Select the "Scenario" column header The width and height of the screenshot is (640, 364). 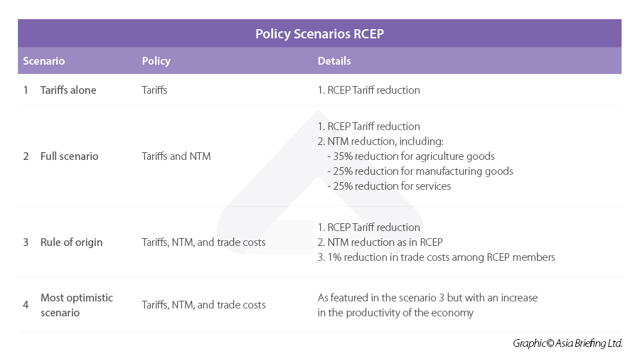[x=44, y=61]
